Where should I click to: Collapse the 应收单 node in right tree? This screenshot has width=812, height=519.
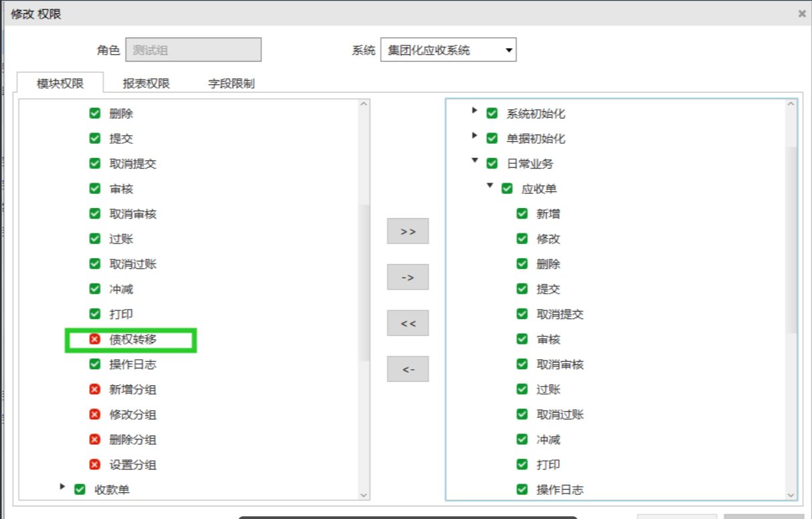pos(490,186)
